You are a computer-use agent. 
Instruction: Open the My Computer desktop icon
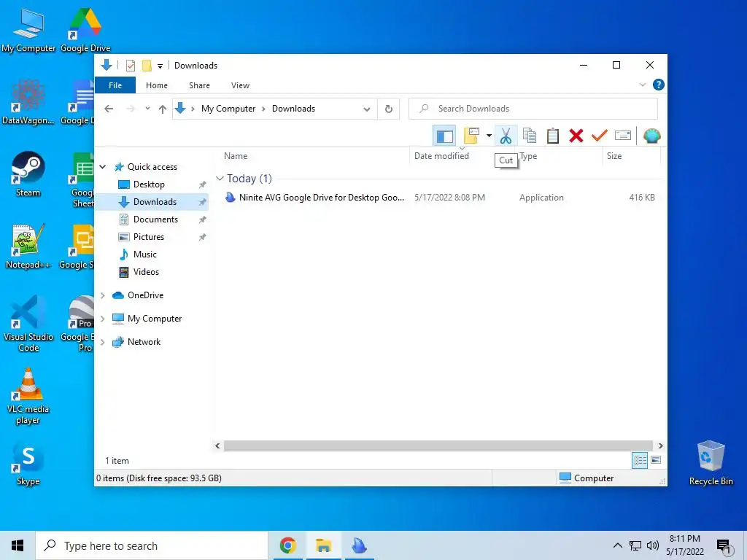point(28,29)
